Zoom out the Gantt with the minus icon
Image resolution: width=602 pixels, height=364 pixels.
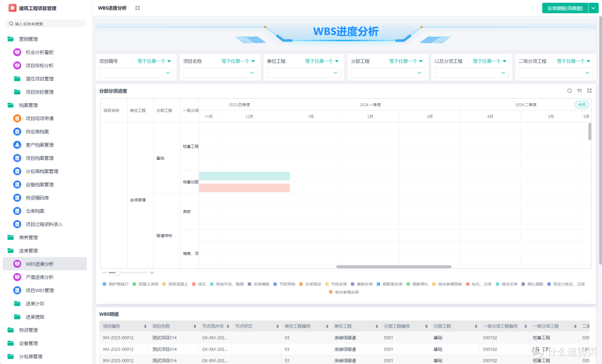104,273
